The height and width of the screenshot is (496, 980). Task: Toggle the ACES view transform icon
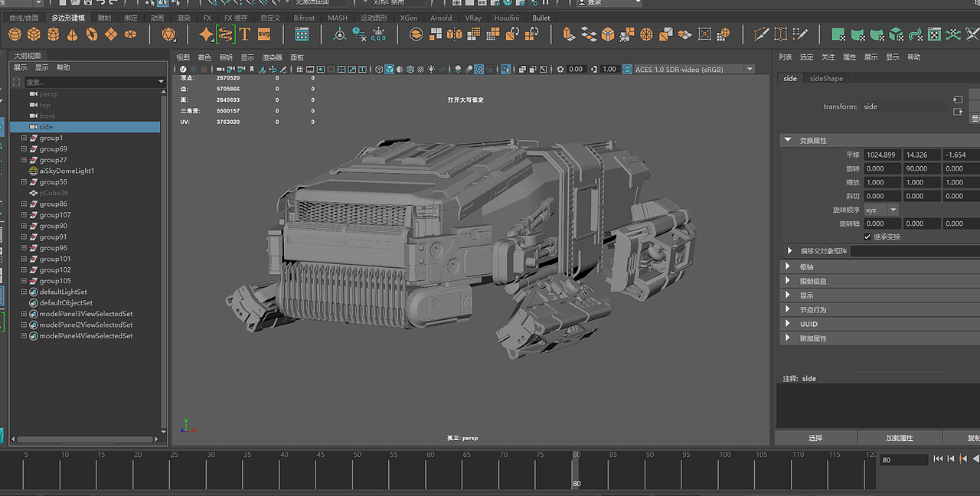click(x=627, y=69)
